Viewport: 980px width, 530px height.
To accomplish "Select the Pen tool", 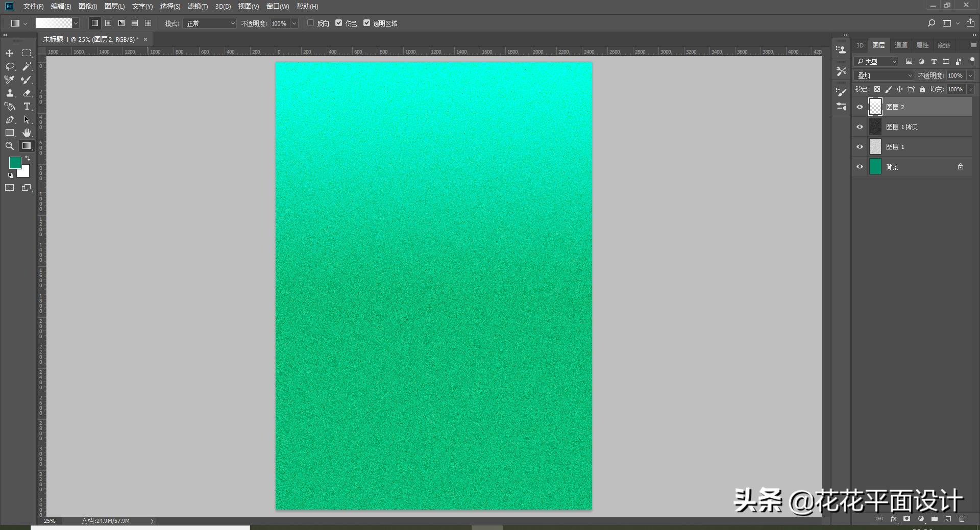I will [x=10, y=120].
